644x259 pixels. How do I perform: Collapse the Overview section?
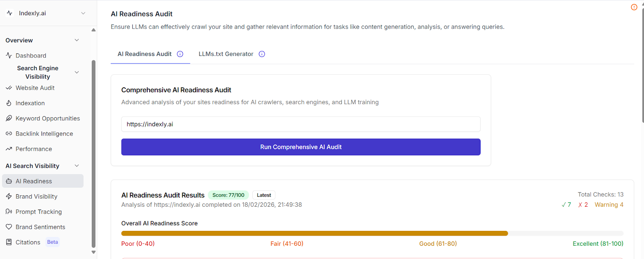[x=77, y=40]
